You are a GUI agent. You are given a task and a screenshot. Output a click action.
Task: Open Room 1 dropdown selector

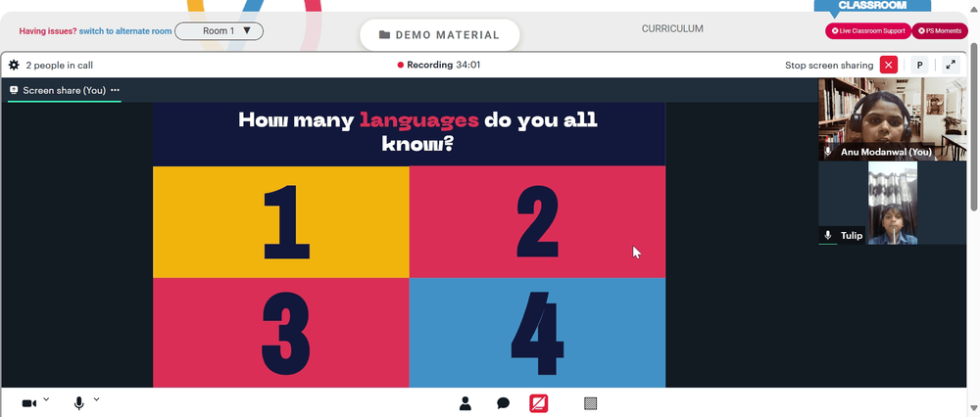219,31
